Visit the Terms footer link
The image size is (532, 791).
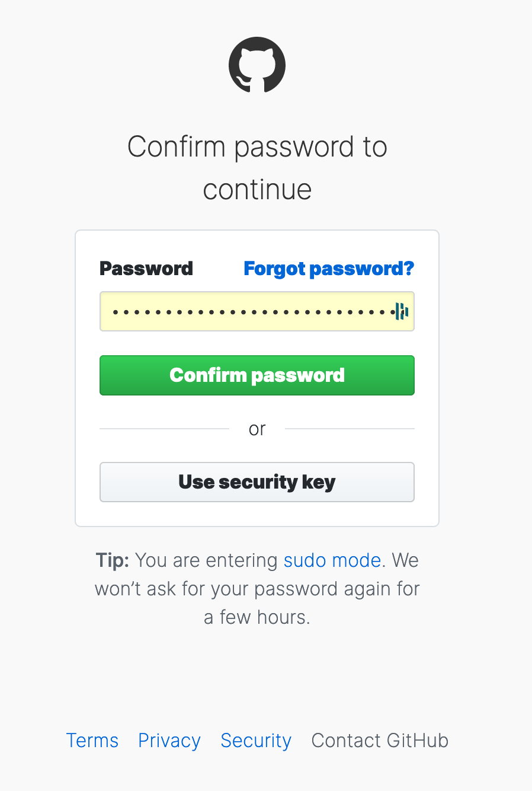click(x=92, y=741)
